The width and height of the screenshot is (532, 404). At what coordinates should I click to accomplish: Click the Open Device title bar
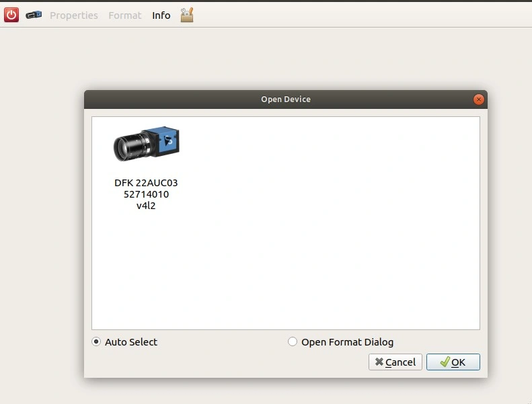point(285,99)
